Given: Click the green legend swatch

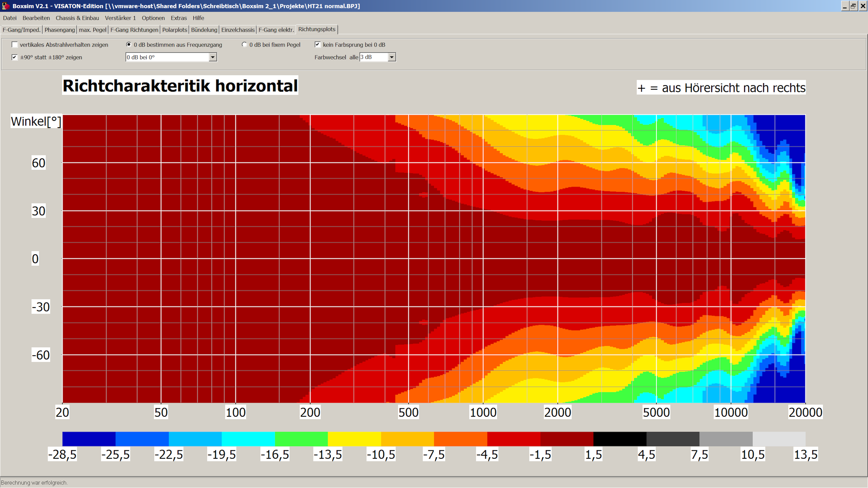Looking at the screenshot, I should pyautogui.click(x=301, y=439).
